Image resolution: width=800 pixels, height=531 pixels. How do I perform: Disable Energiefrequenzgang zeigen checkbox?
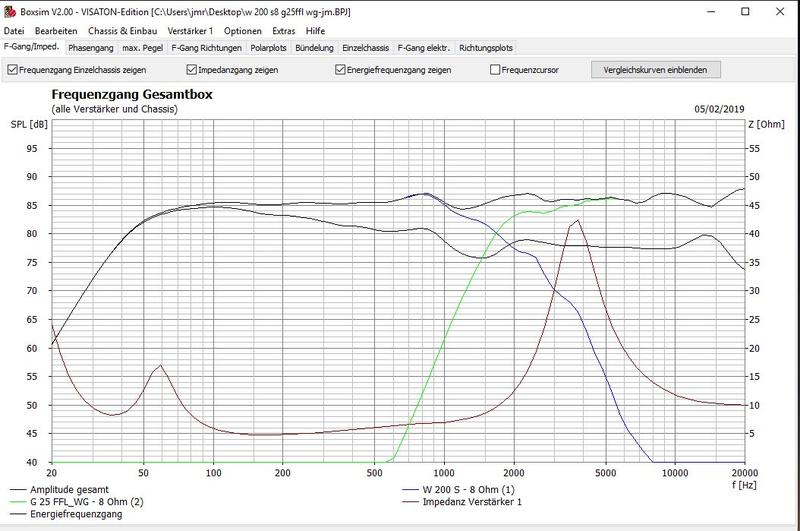(x=340, y=70)
